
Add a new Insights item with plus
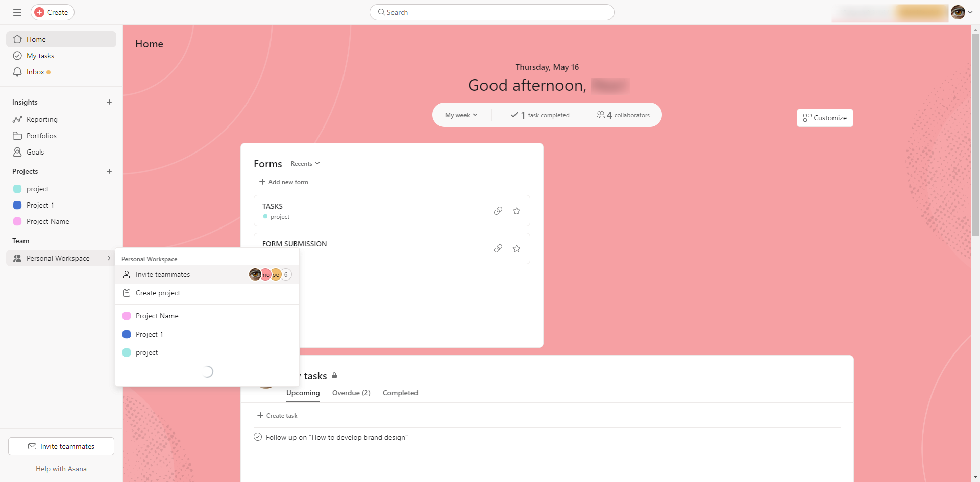(109, 102)
